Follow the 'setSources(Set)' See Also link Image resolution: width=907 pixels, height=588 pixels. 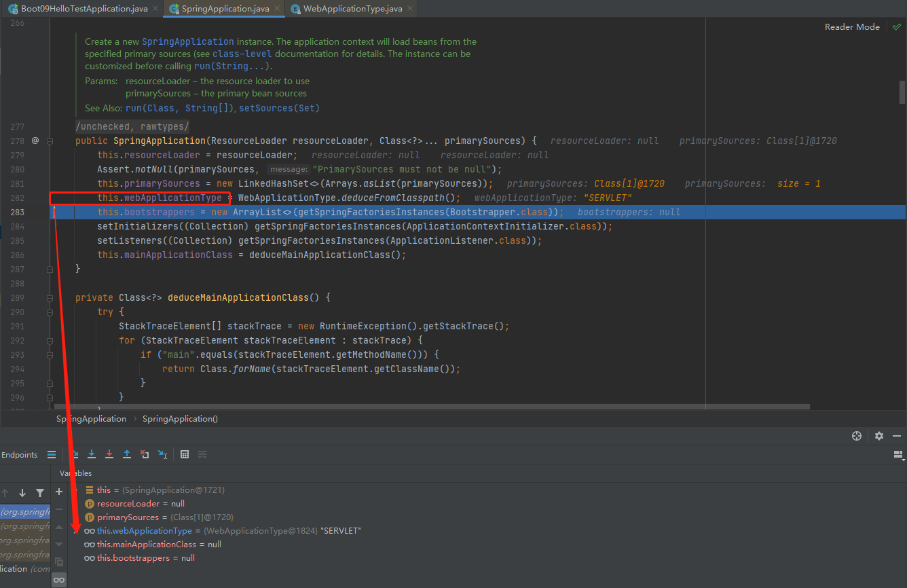tap(278, 108)
